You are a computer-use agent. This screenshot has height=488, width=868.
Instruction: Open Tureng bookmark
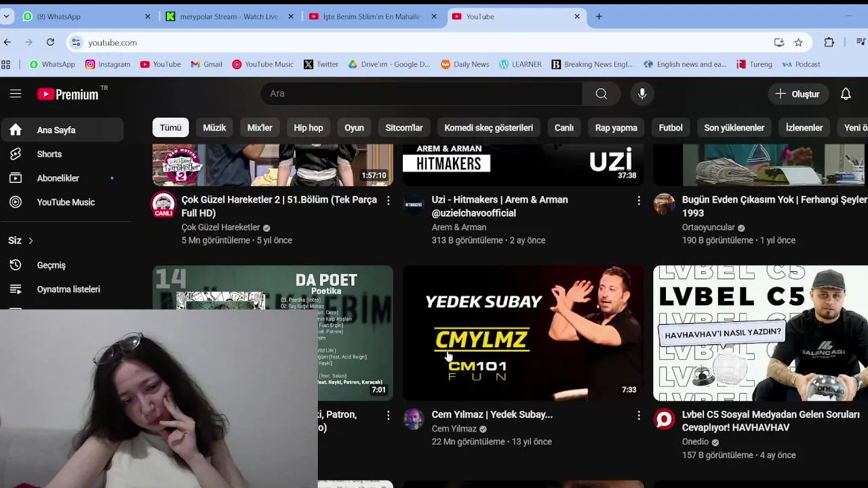pos(755,64)
